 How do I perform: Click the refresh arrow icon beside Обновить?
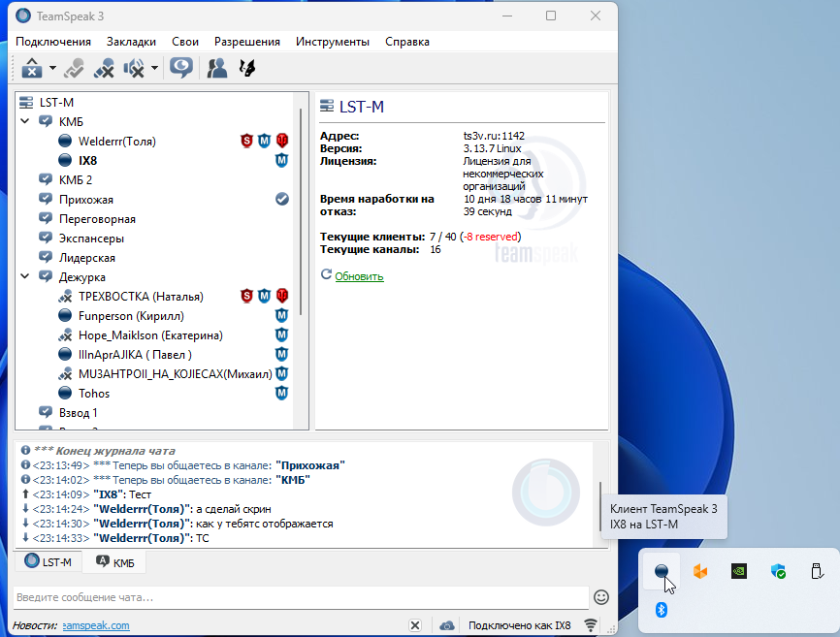(x=326, y=274)
